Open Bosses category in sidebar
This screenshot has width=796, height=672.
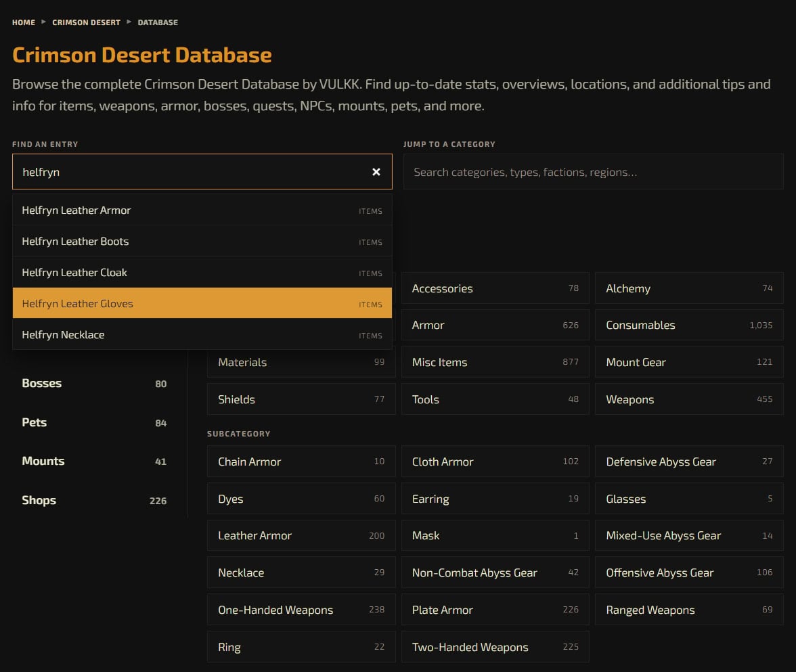(95, 383)
